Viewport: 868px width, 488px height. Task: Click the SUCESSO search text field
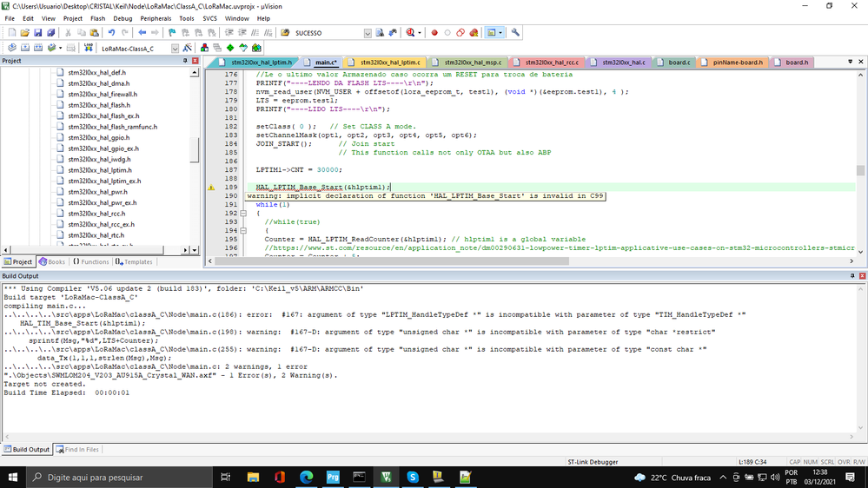tap(328, 33)
